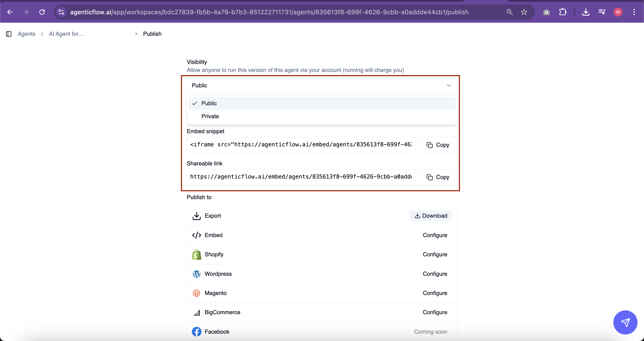Click the Magento logo
The height and width of the screenshot is (341, 644).
[197, 293]
